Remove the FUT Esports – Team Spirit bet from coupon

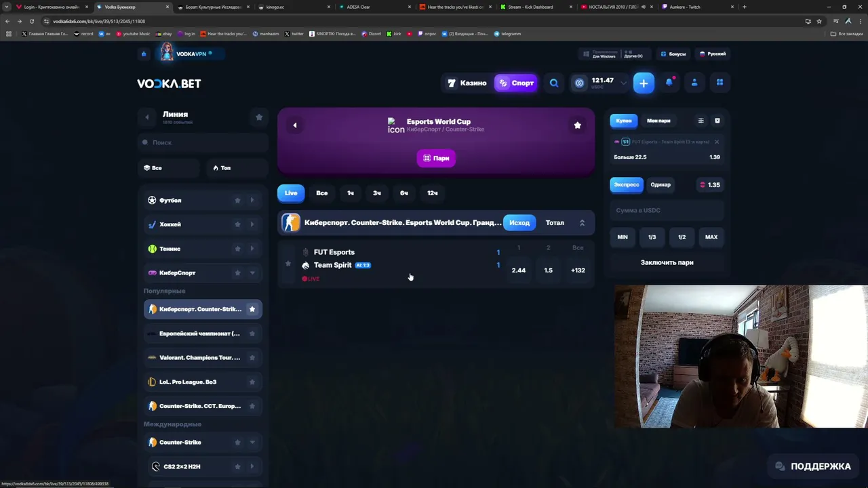(x=717, y=142)
